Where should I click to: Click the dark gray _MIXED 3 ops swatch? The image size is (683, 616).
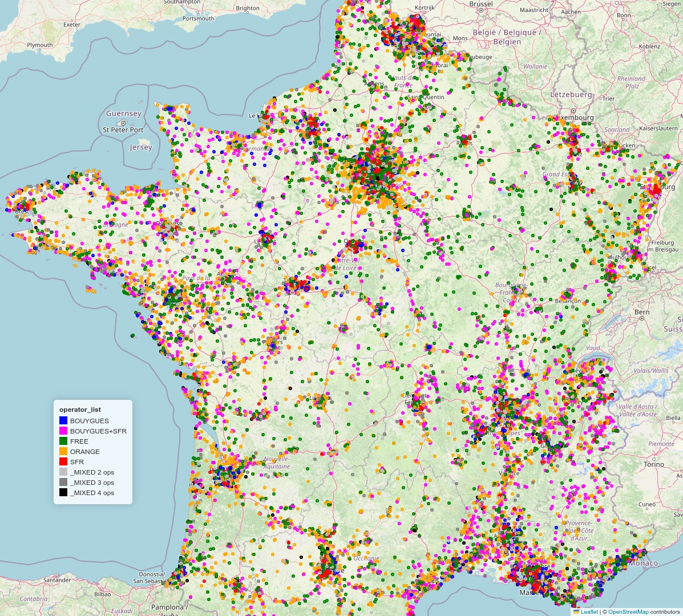pyautogui.click(x=63, y=482)
